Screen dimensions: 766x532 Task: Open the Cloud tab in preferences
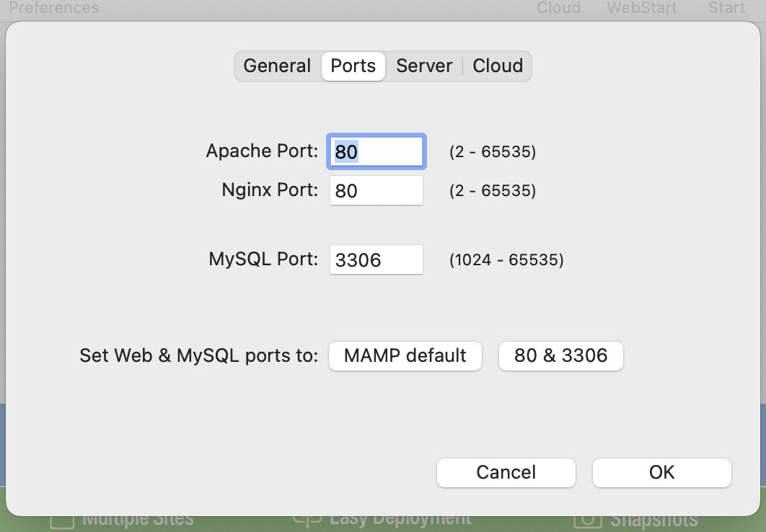pos(497,66)
